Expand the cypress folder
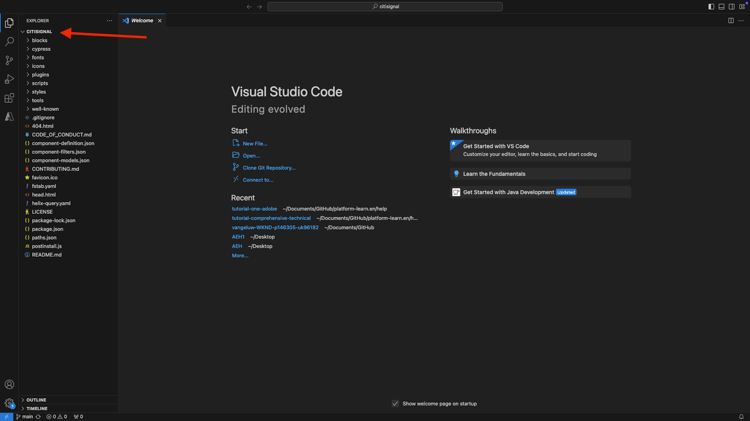 (41, 49)
